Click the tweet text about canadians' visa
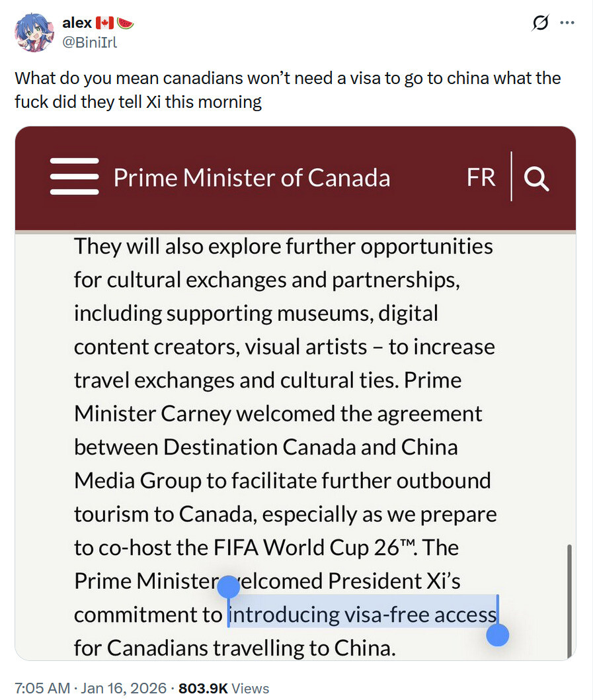Screen dimensions: 593x700 288,90
